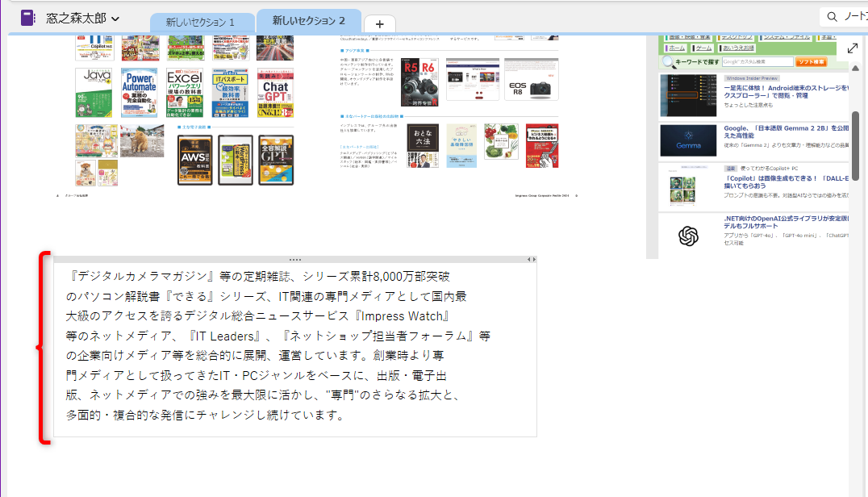Click the line starting 多面的・複合的な発信

click(x=205, y=415)
